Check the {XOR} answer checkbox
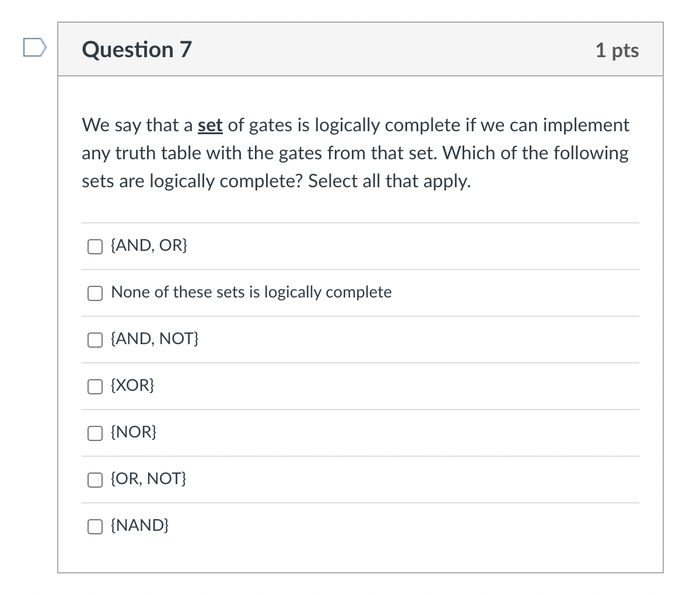This screenshot has width=700, height=595. tap(94, 386)
